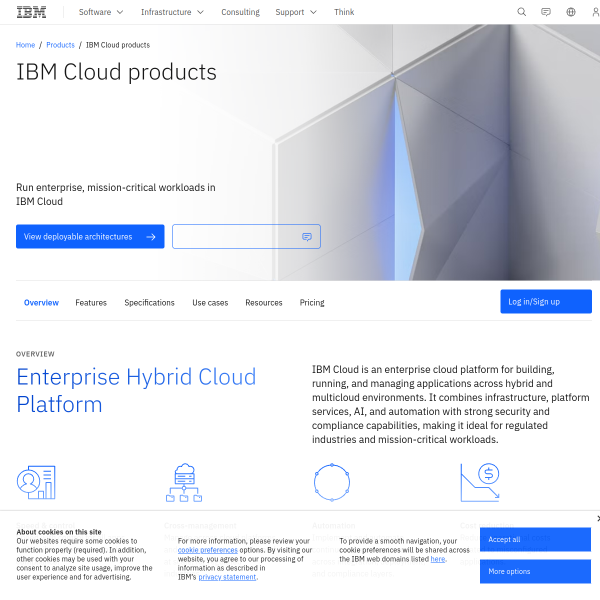Viewport: 600px width, 600px height.
Task: Open IBM's privacy statement link
Action: tap(227, 577)
